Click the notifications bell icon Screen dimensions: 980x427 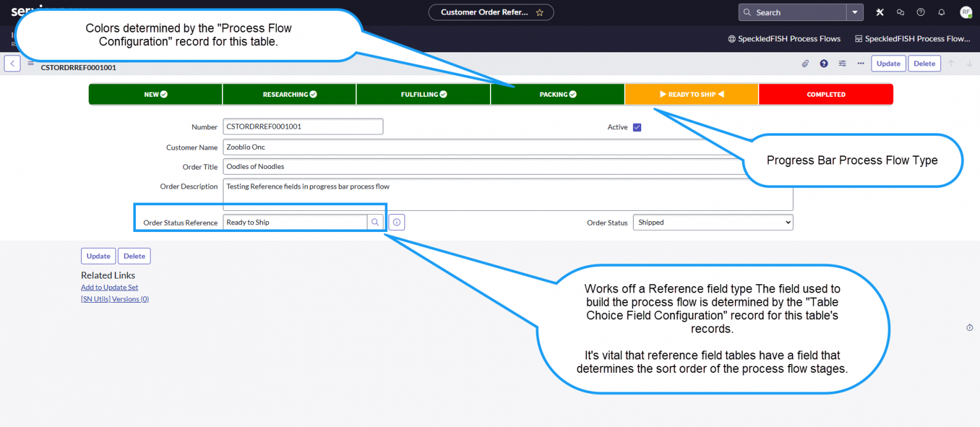[x=941, y=11]
